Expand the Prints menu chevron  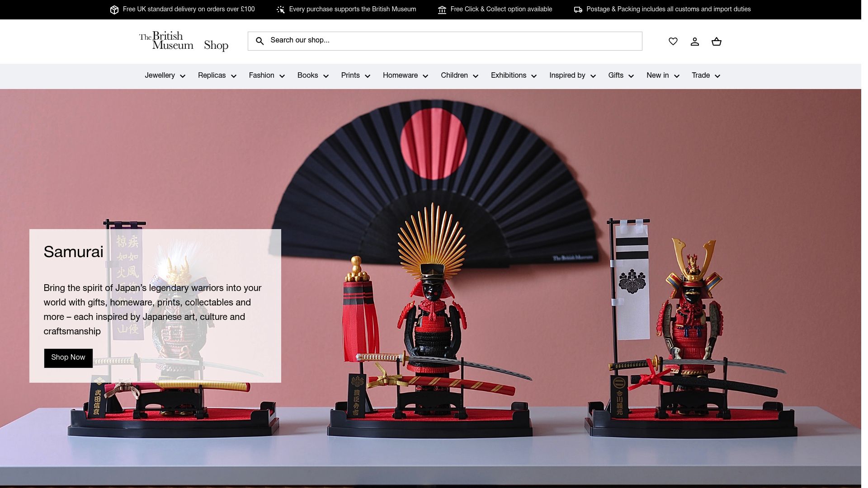pyautogui.click(x=368, y=76)
